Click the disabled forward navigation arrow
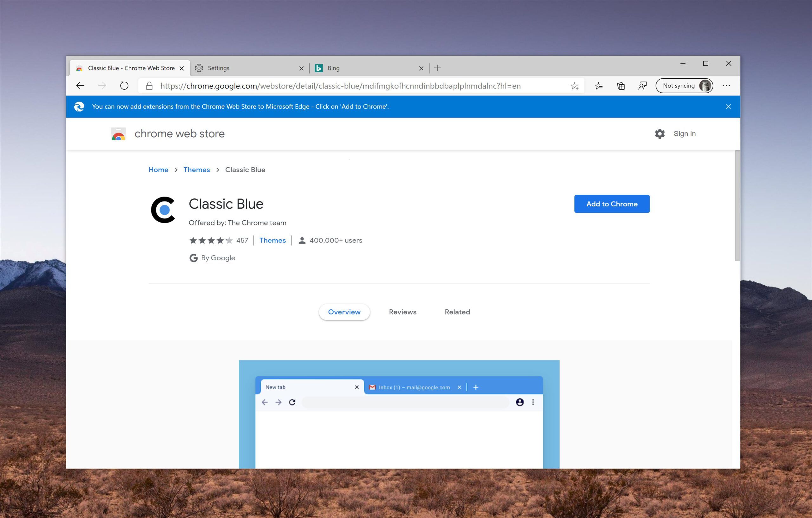The width and height of the screenshot is (812, 518). 102,86
